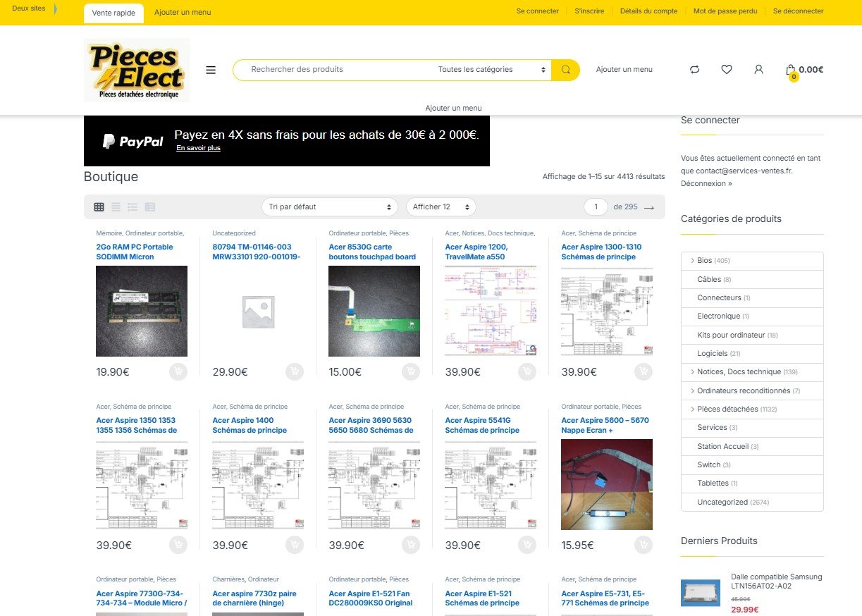This screenshot has width=862, height=616.
Task: Switch to grid extended view icon
Action: 116,207
